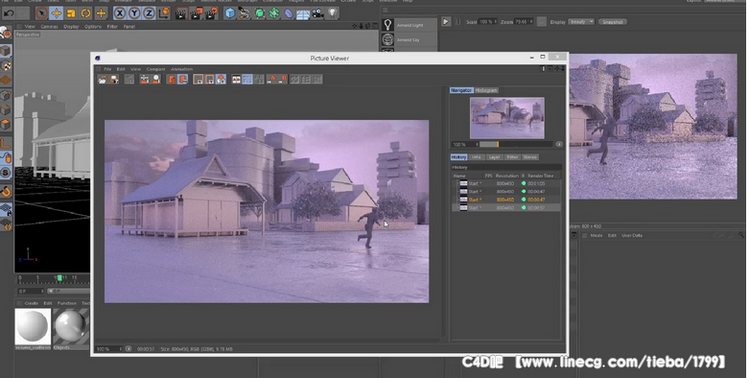
Task: Click the IPR Zoom value field
Action: [x=524, y=22]
